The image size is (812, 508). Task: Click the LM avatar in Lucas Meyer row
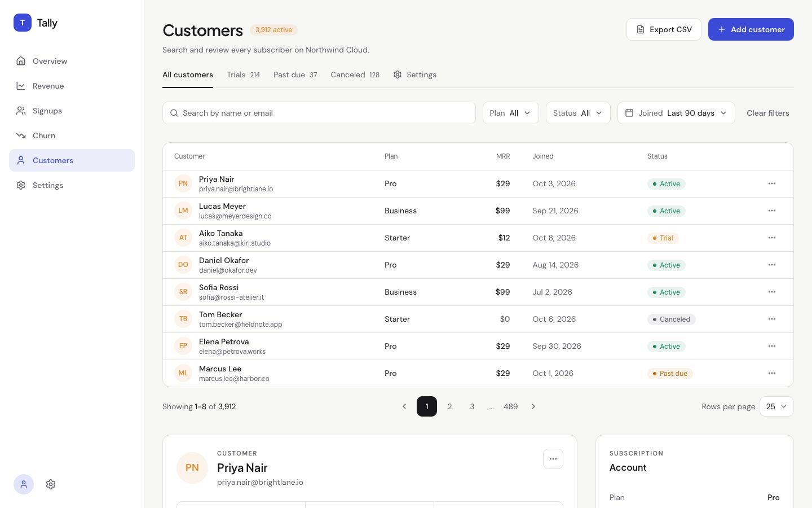[183, 211]
